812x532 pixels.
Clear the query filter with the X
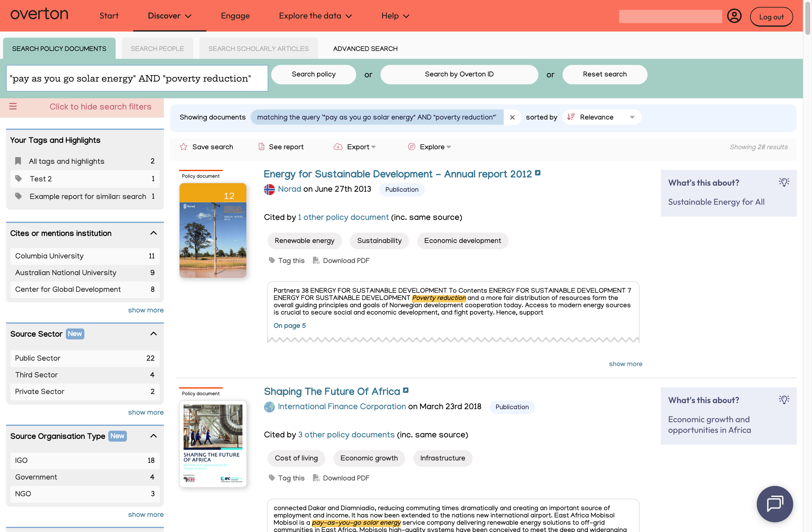512,117
